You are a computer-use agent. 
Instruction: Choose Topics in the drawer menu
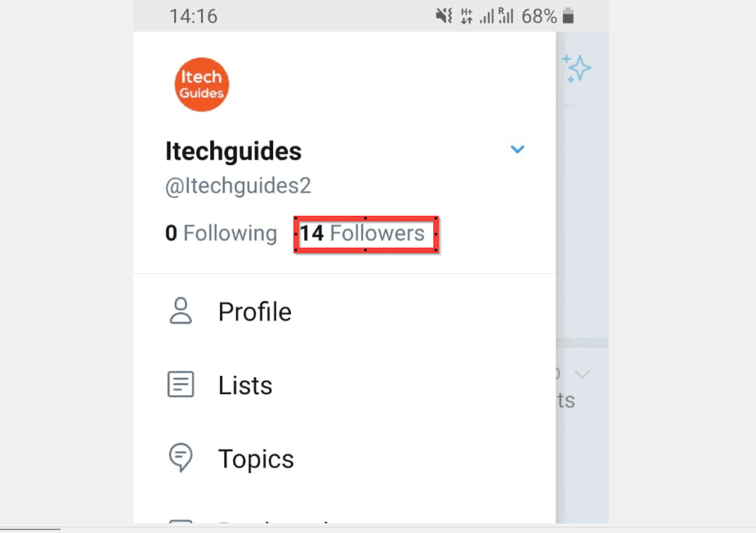pos(256,458)
